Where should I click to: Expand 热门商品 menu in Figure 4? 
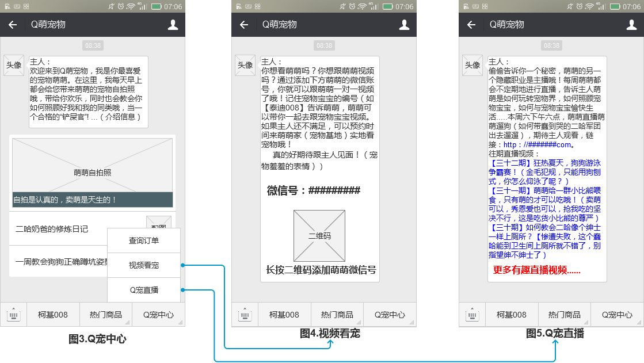(x=337, y=315)
